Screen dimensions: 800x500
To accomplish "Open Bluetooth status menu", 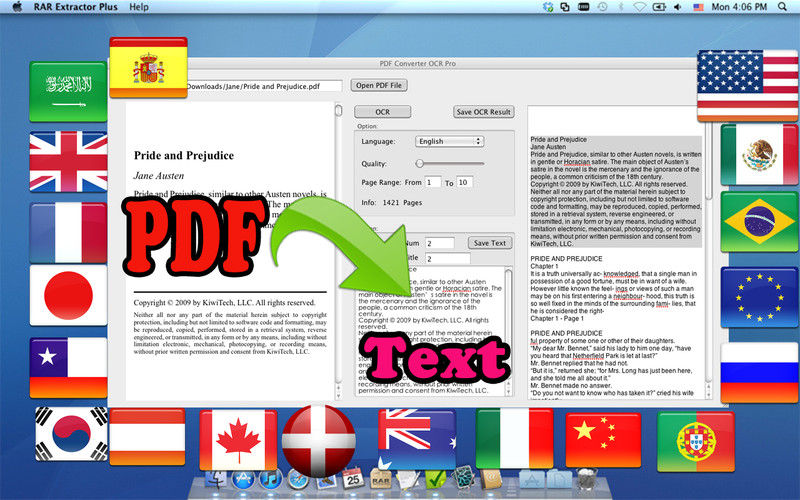I will point(621,7).
